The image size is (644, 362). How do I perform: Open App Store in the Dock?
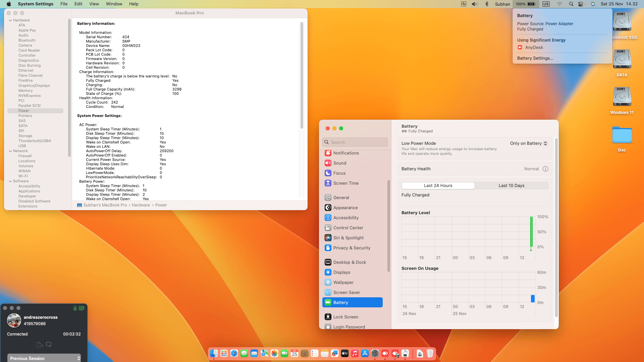(x=365, y=353)
